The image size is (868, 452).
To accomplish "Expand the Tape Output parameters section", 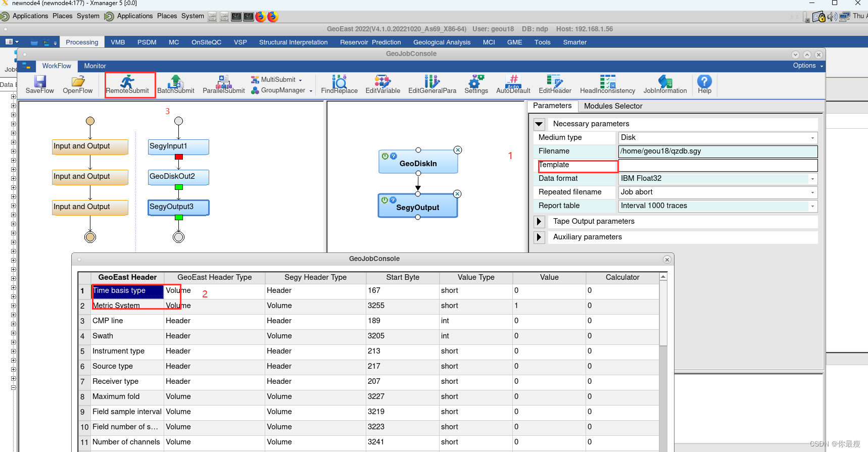I will (x=539, y=221).
